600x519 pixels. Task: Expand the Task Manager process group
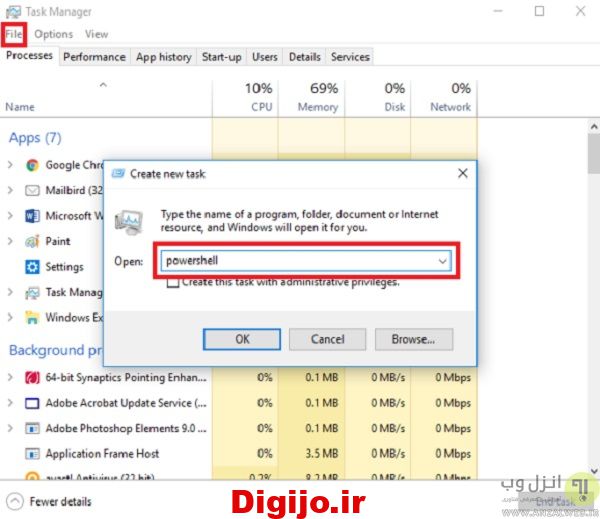coord(10,292)
